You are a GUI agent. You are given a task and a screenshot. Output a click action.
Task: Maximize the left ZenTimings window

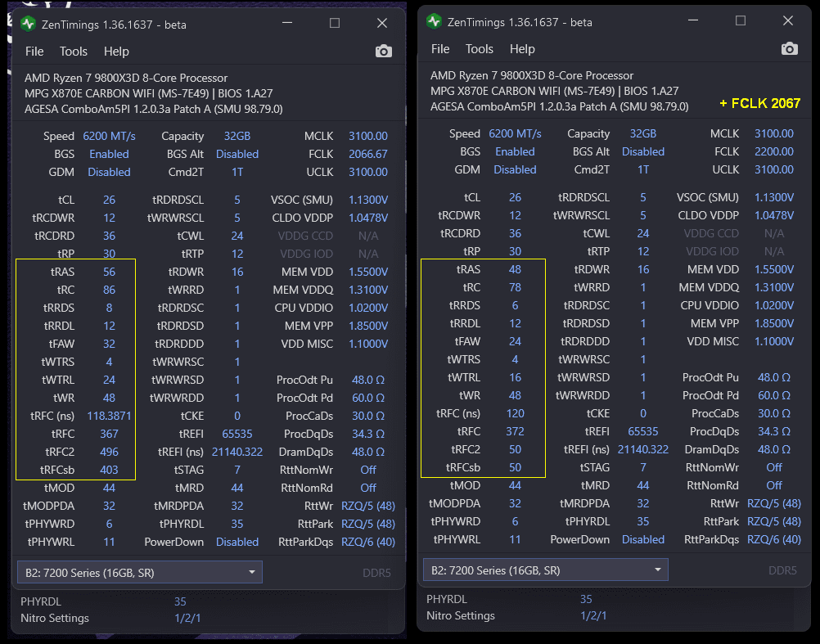[335, 24]
